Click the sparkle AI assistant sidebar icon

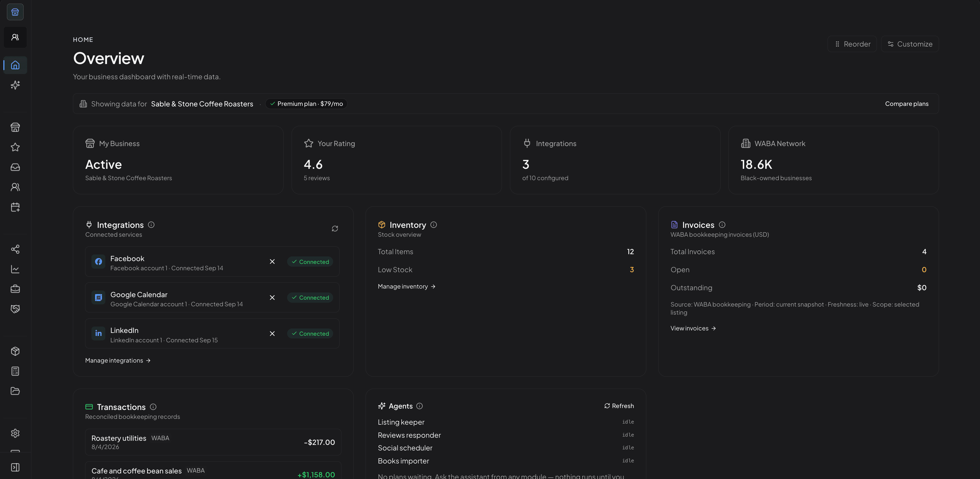15,85
